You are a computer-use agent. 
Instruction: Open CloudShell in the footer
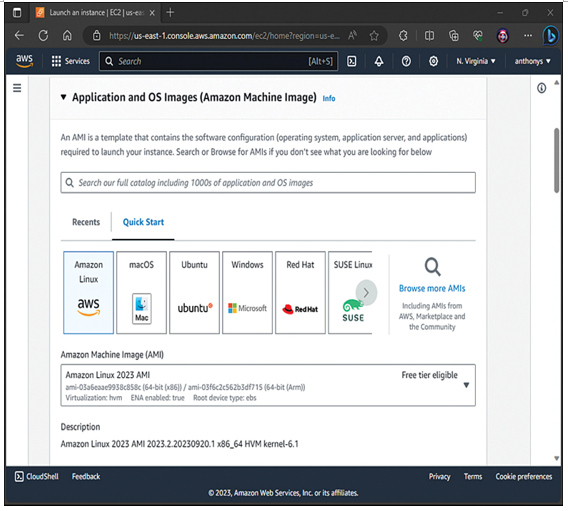coord(37,476)
